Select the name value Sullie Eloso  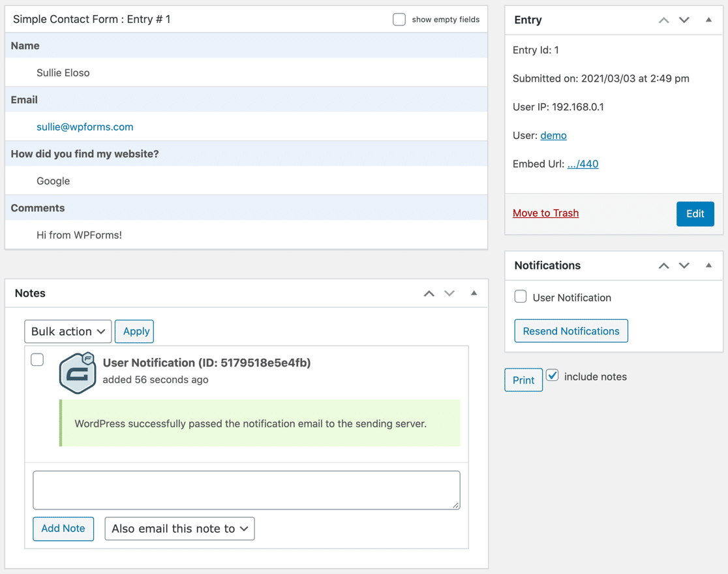63,73
